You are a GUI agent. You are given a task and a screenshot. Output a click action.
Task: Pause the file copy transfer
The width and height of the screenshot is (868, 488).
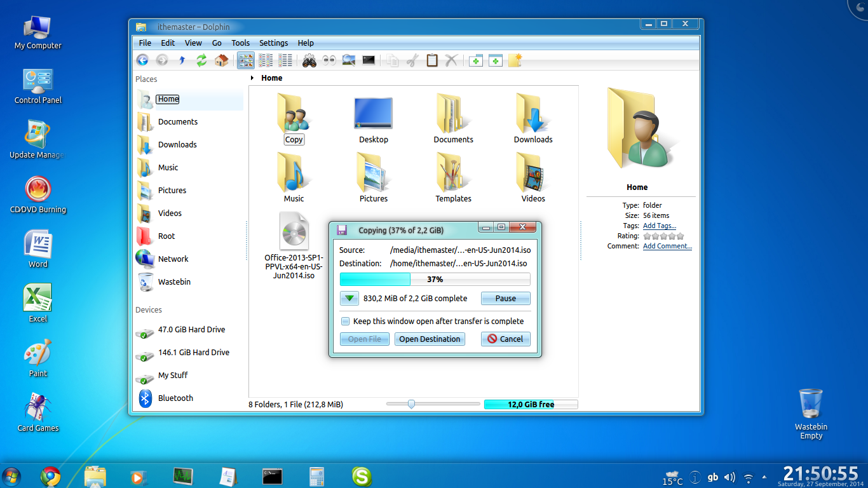tap(506, 299)
